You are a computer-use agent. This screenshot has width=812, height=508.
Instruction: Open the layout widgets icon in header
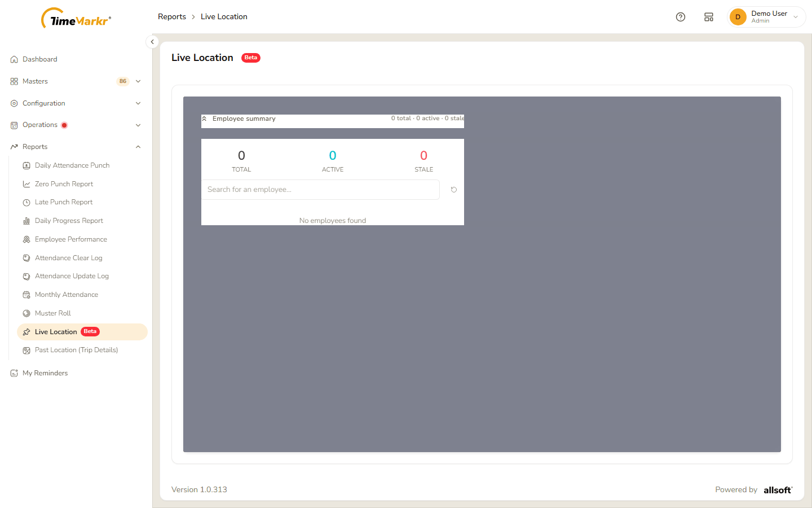[x=709, y=17]
